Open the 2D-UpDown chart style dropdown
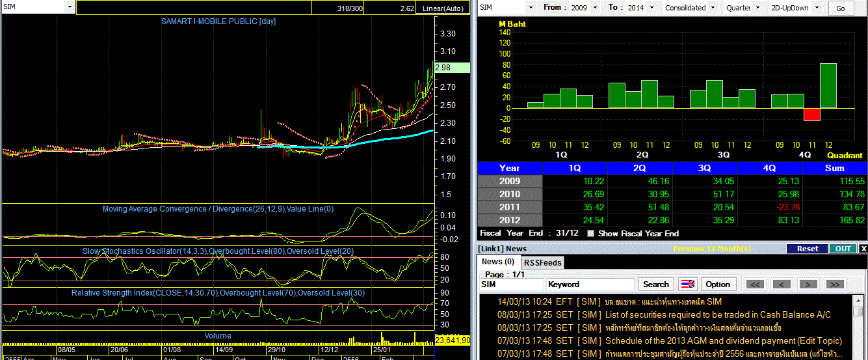868x360 pixels. click(x=817, y=8)
